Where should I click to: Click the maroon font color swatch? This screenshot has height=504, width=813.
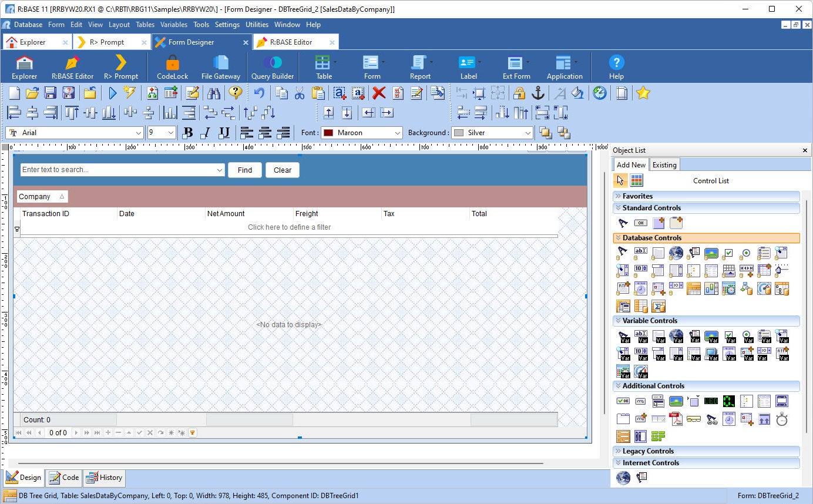tap(328, 133)
